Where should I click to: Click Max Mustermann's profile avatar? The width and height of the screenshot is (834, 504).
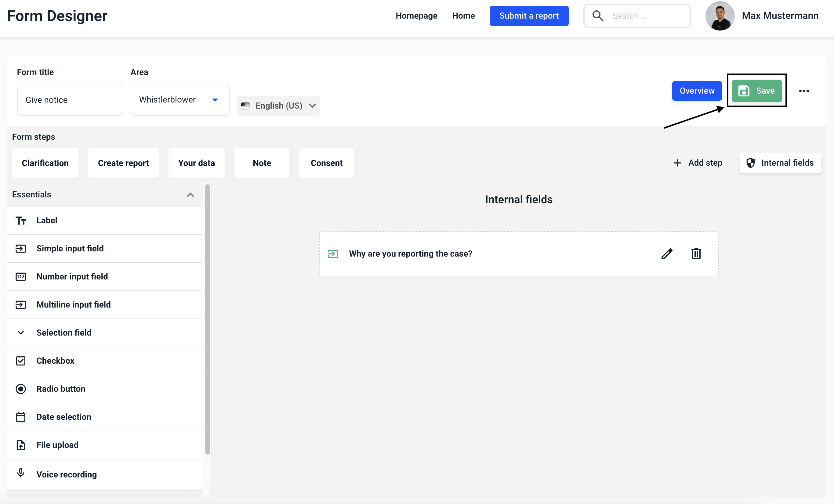tap(720, 16)
